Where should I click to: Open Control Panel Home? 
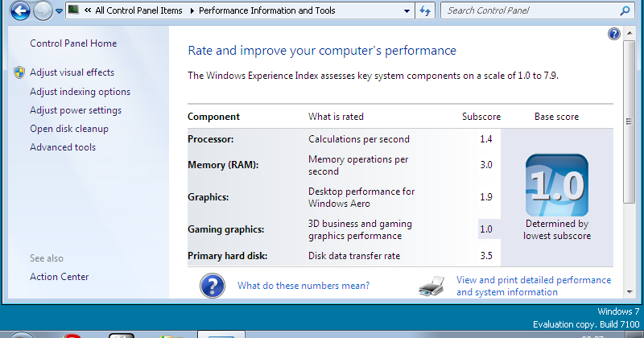tap(73, 43)
